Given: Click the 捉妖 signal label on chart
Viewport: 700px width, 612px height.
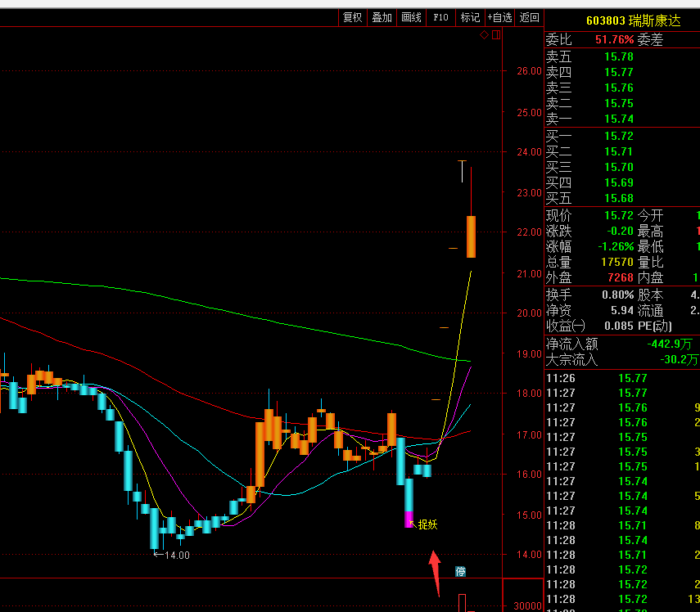Looking at the screenshot, I should (427, 524).
